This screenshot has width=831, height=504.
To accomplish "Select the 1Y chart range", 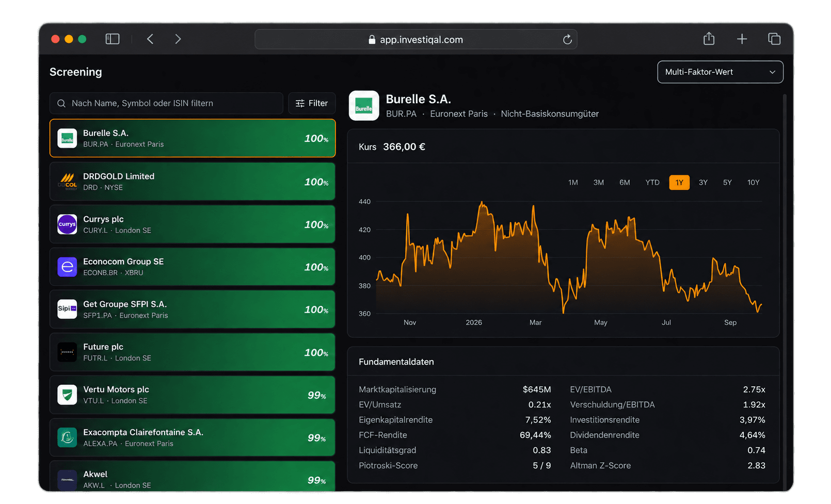I will 679,183.
